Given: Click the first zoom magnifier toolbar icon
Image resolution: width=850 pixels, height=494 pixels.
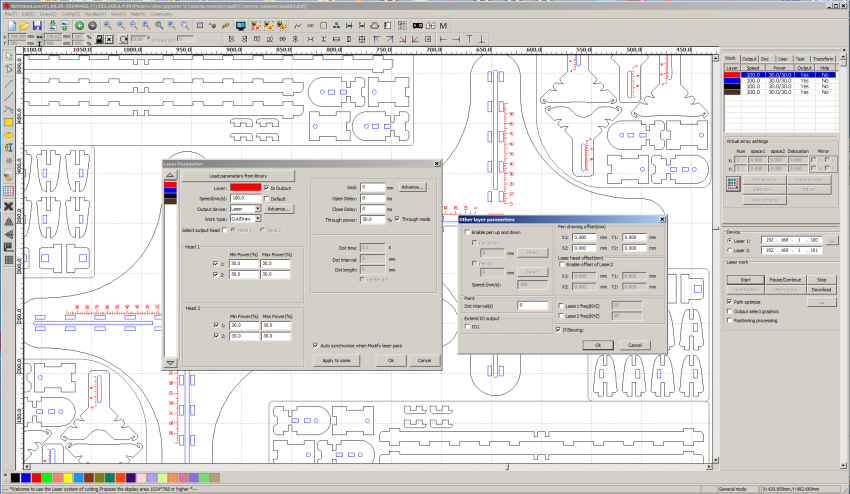Looking at the screenshot, I should click(107, 25).
